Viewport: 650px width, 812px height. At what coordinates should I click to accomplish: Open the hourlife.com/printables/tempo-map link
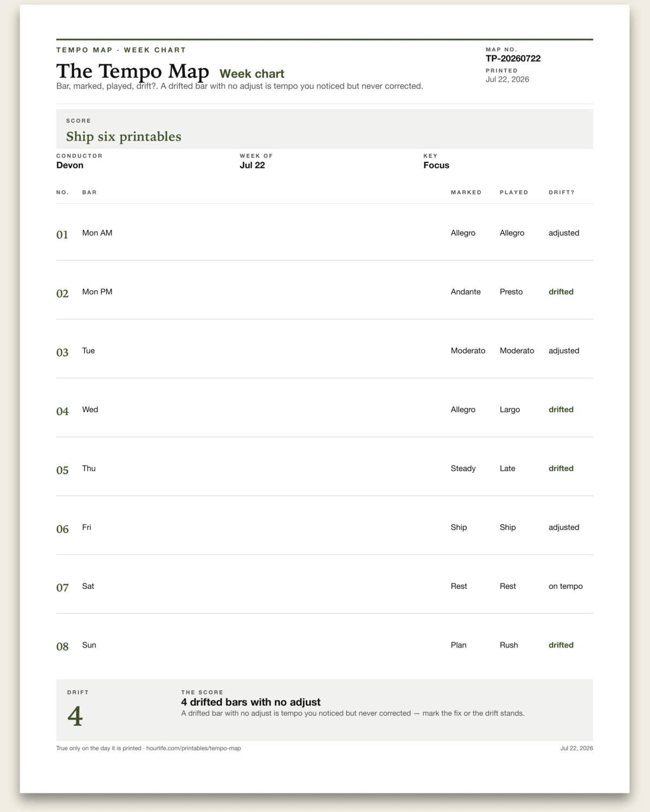pos(193,748)
